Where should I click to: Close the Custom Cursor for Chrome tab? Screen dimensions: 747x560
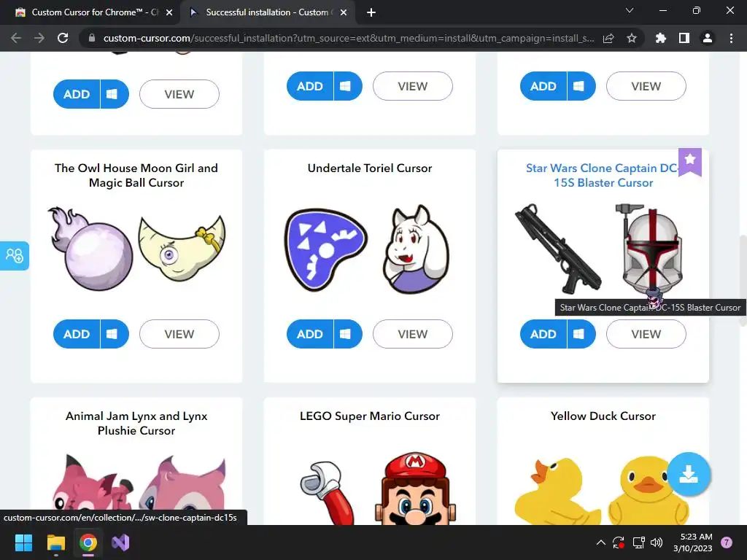click(169, 12)
